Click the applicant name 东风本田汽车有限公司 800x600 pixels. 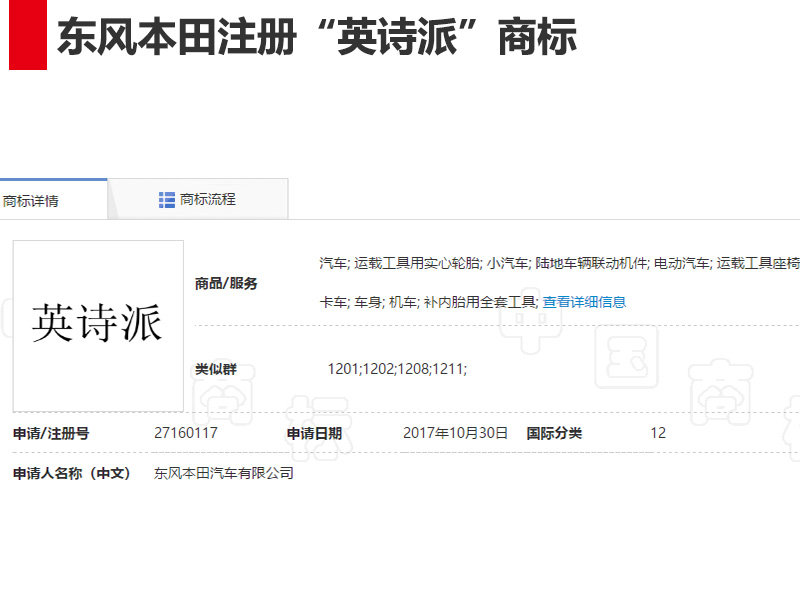click(223, 473)
